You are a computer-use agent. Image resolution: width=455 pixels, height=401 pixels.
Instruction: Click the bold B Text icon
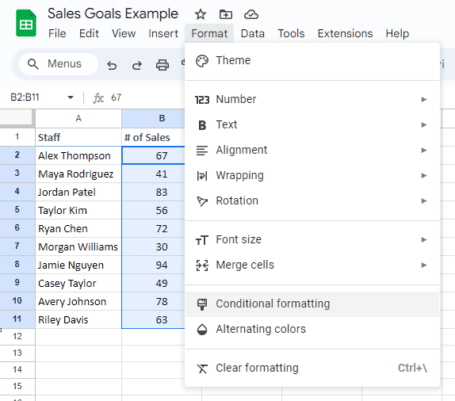[202, 125]
